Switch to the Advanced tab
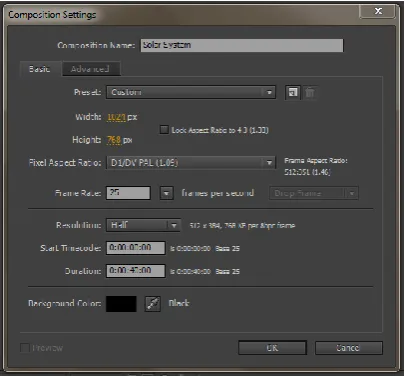Image resolution: width=405 pixels, height=376 pixels. (x=90, y=69)
